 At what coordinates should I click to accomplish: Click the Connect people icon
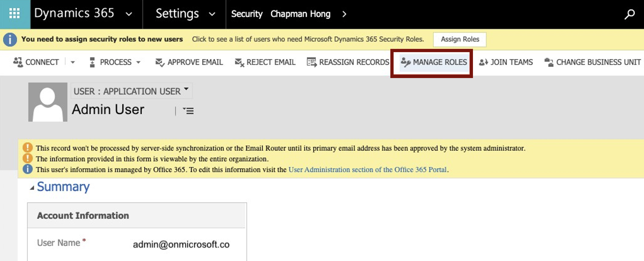(x=18, y=62)
